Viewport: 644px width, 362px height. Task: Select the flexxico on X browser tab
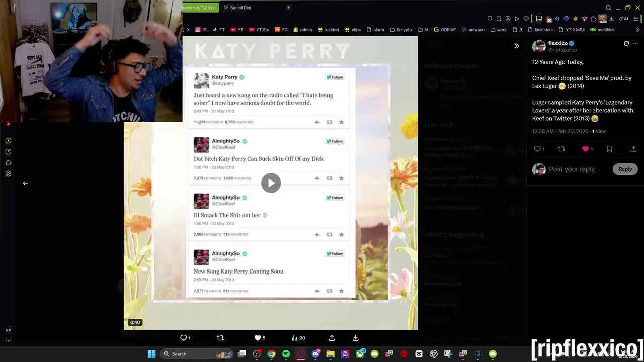click(x=200, y=8)
